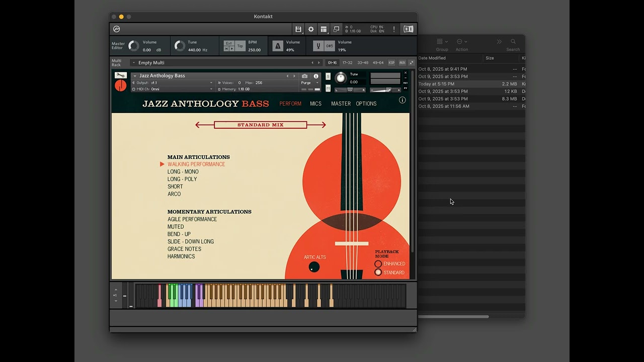Select rack page 49-64
The image size is (644, 362).
(378, 63)
